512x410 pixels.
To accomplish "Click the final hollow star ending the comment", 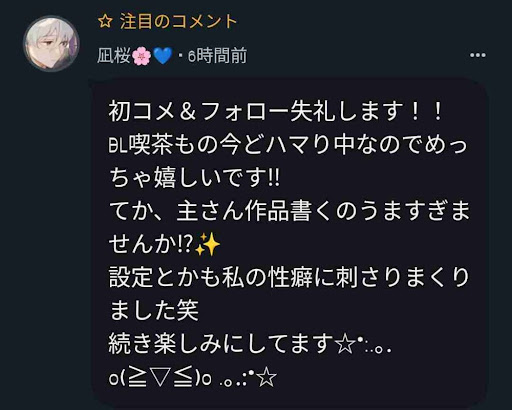I will [267, 377].
